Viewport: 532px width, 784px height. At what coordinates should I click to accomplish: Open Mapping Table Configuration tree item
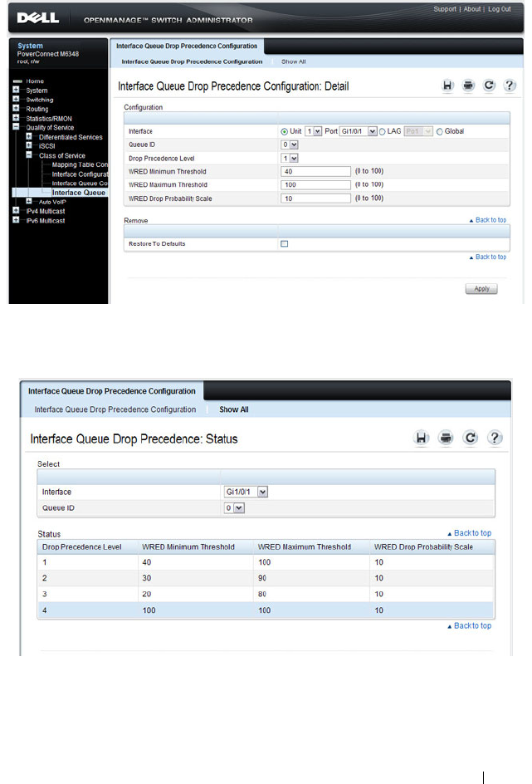pyautogui.click(x=80, y=164)
